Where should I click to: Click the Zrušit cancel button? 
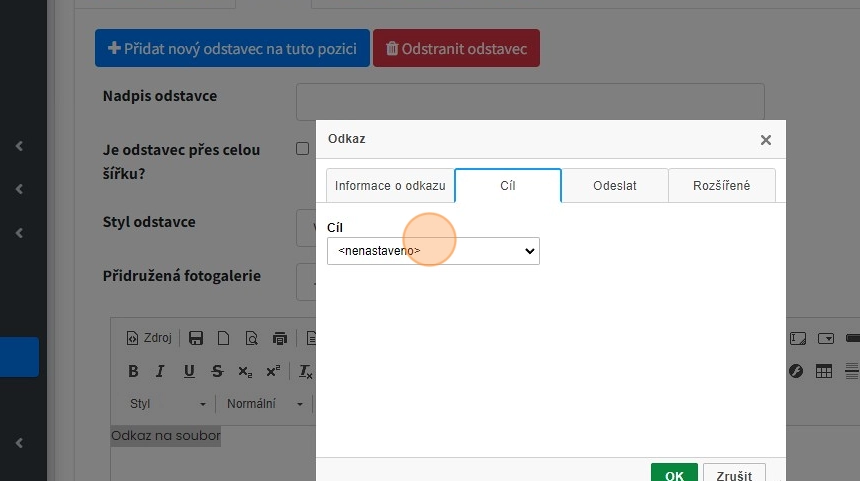click(x=734, y=475)
